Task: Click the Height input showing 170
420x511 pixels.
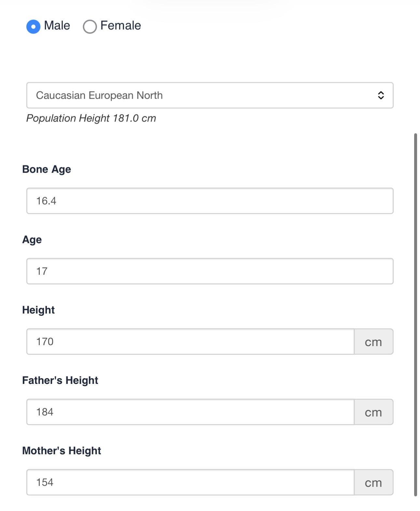Action: [190, 342]
